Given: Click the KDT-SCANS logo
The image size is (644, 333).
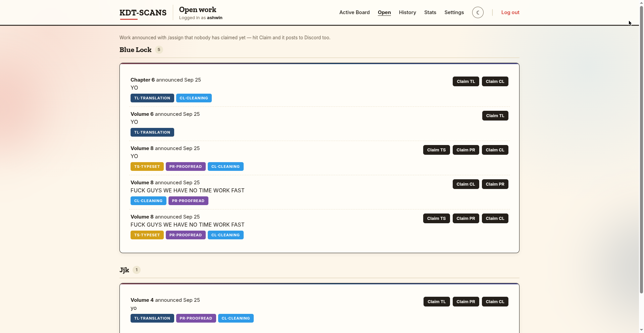Looking at the screenshot, I should coord(143,13).
